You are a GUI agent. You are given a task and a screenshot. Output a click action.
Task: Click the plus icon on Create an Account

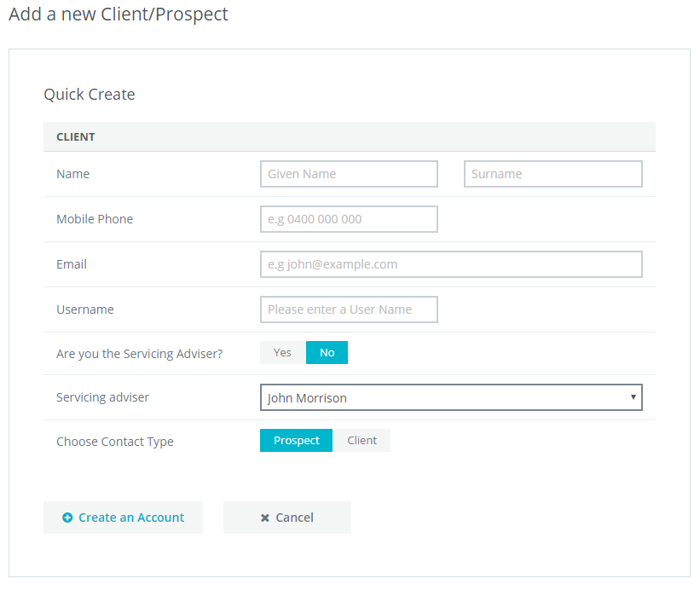(x=68, y=518)
